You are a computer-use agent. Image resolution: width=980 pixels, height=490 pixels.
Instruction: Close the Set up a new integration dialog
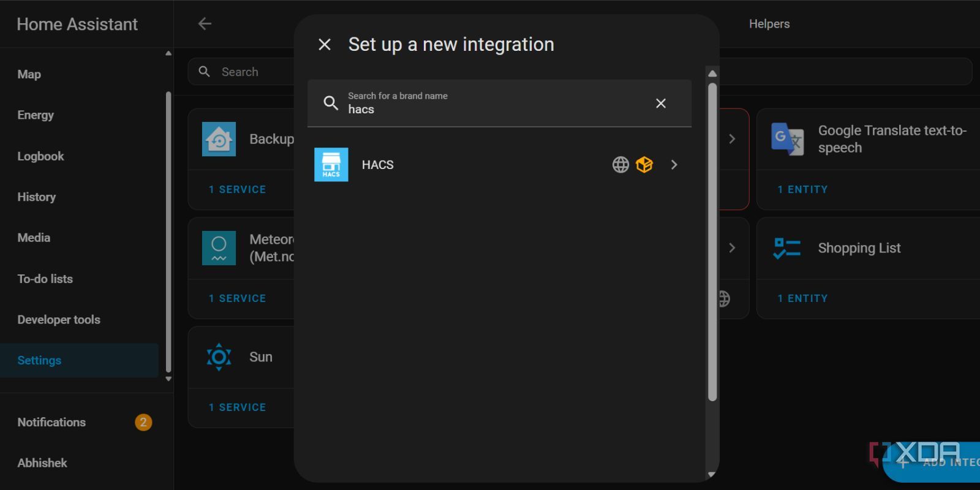point(325,45)
